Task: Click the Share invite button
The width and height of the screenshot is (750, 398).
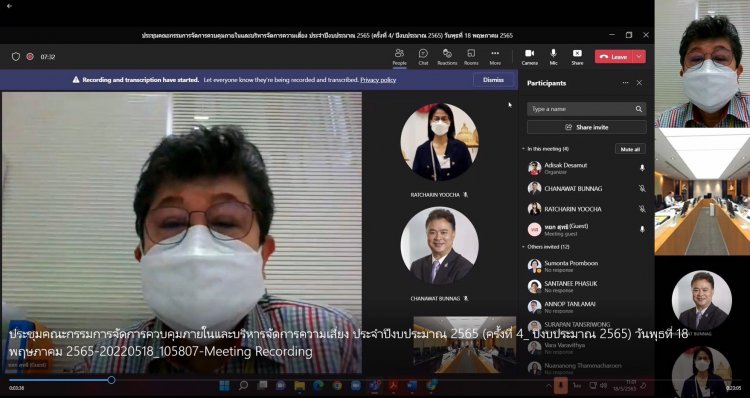Action: coord(586,127)
